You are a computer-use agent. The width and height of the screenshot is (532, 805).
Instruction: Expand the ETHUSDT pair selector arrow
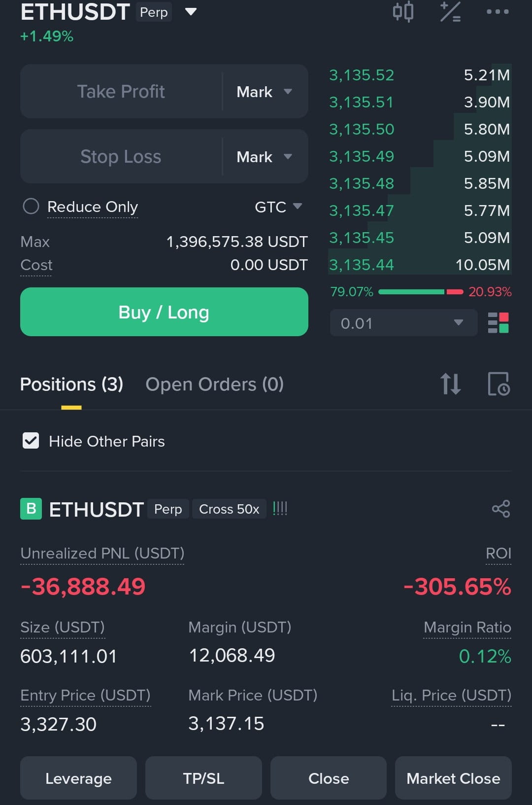click(x=191, y=12)
